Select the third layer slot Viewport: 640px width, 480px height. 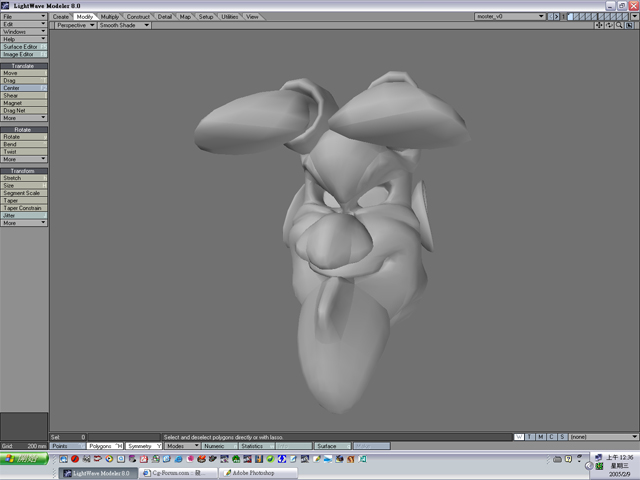(x=582, y=17)
